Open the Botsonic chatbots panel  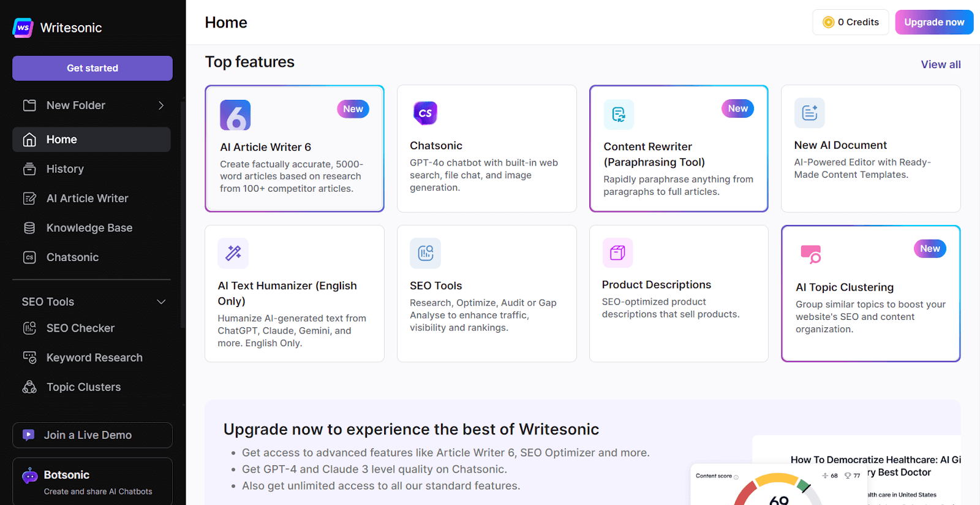(x=92, y=482)
